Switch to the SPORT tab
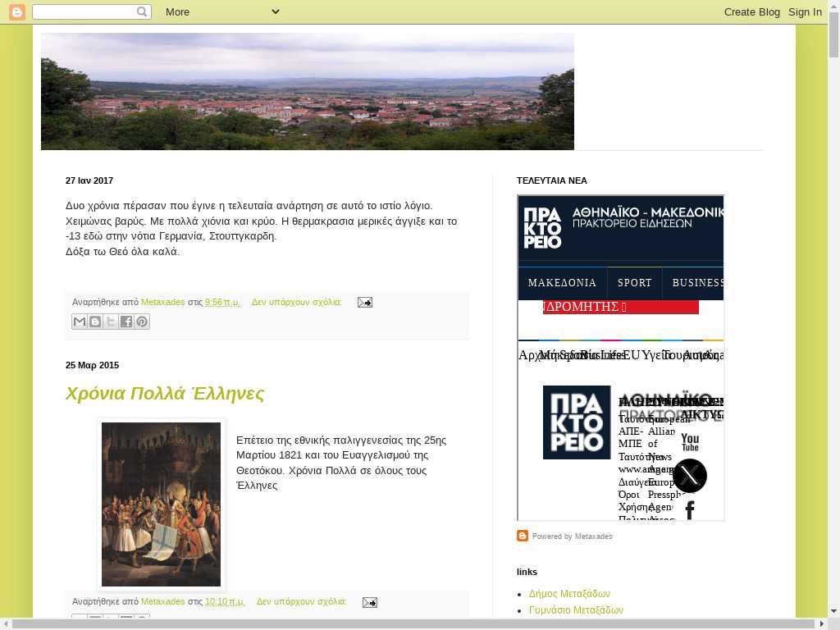Viewport: 840px width, 630px height. point(634,283)
